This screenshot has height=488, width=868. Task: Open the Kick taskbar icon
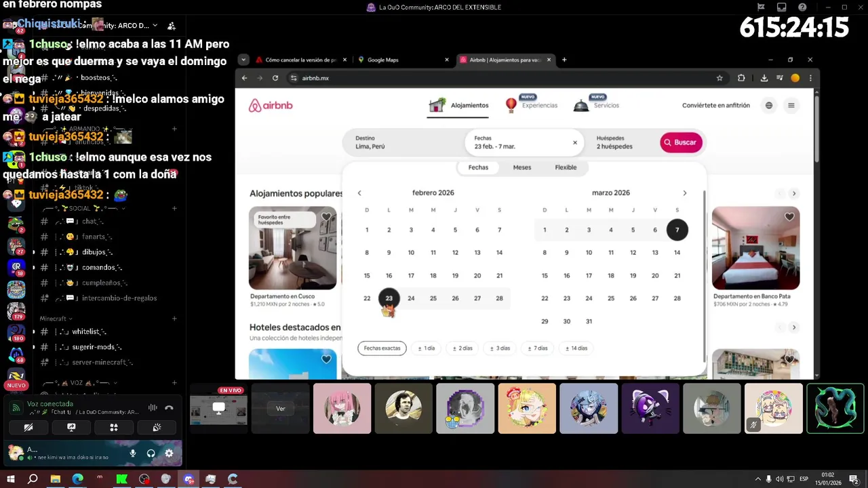pyautogui.click(x=122, y=479)
